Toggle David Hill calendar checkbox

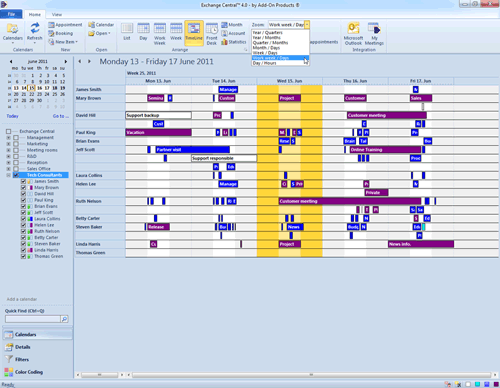pos(23,194)
